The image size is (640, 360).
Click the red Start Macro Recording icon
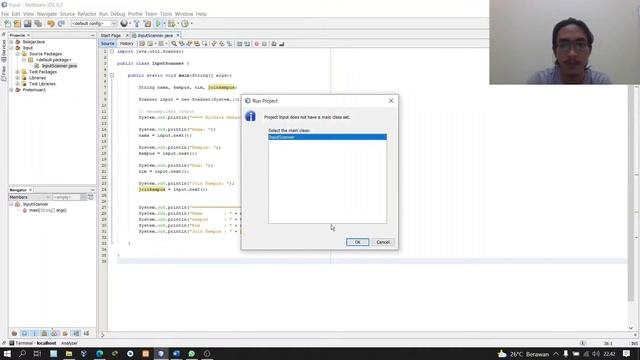(x=256, y=44)
